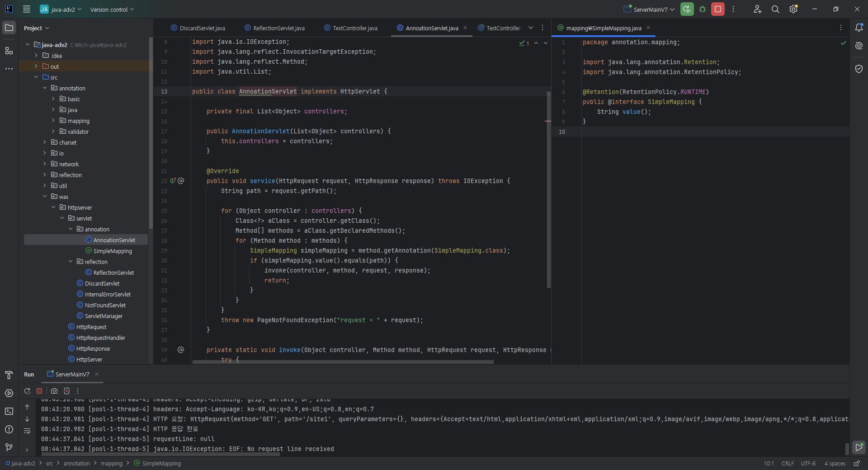
Task: Expand the network package
Action: click(45, 164)
